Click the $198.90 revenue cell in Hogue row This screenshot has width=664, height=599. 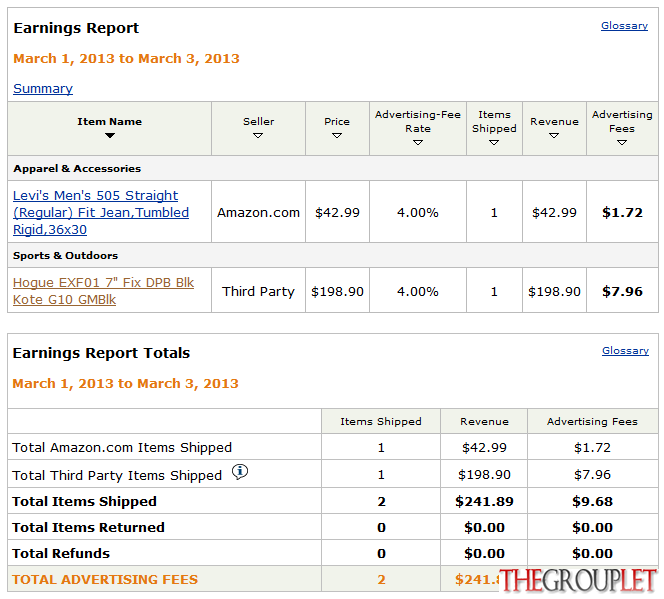[x=554, y=292]
